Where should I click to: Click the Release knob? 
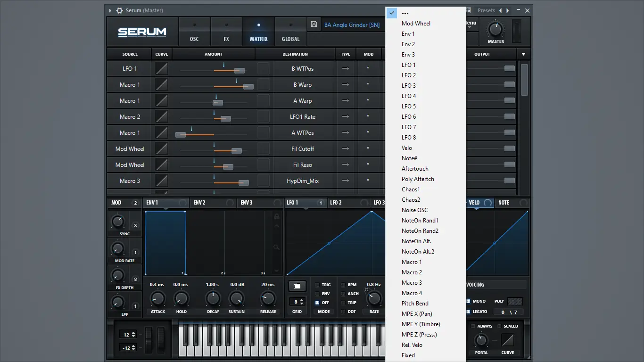(x=268, y=298)
